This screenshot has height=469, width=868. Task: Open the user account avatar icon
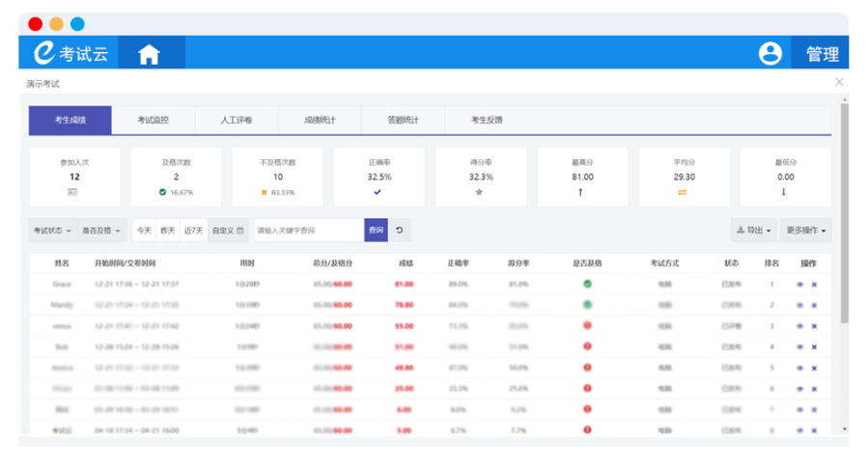pyautogui.click(x=770, y=54)
